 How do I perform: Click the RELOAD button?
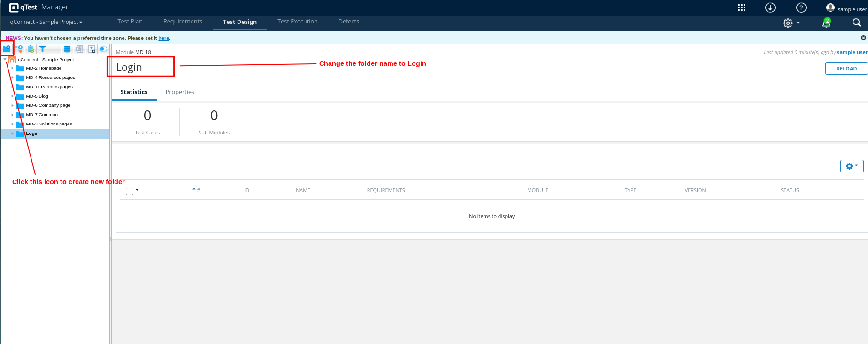click(846, 69)
